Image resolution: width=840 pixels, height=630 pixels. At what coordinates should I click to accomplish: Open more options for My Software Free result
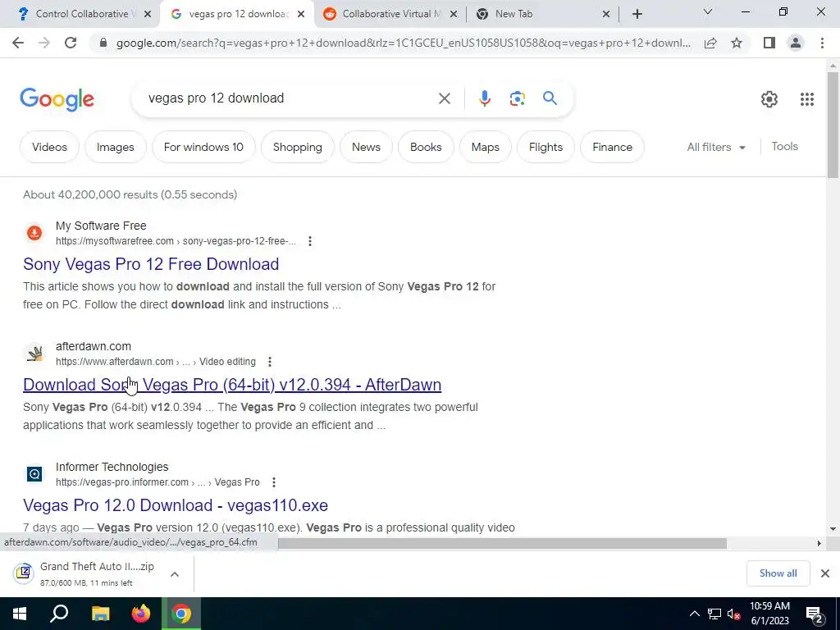[309, 241]
